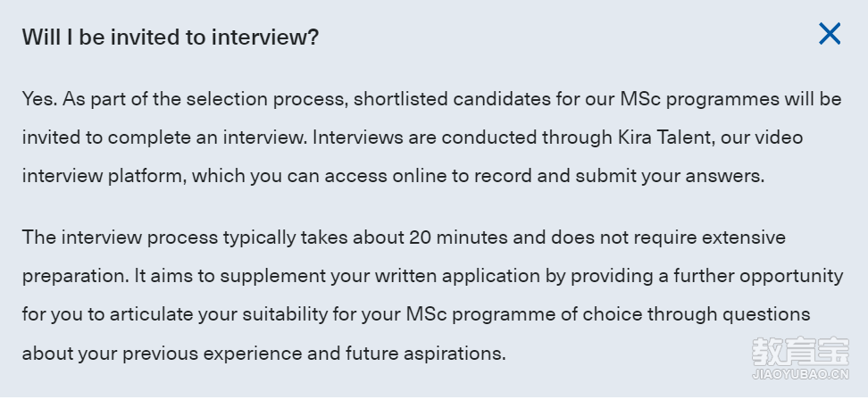Click 'written application' in second paragraph
This screenshot has height=400, width=868.
[457, 276]
